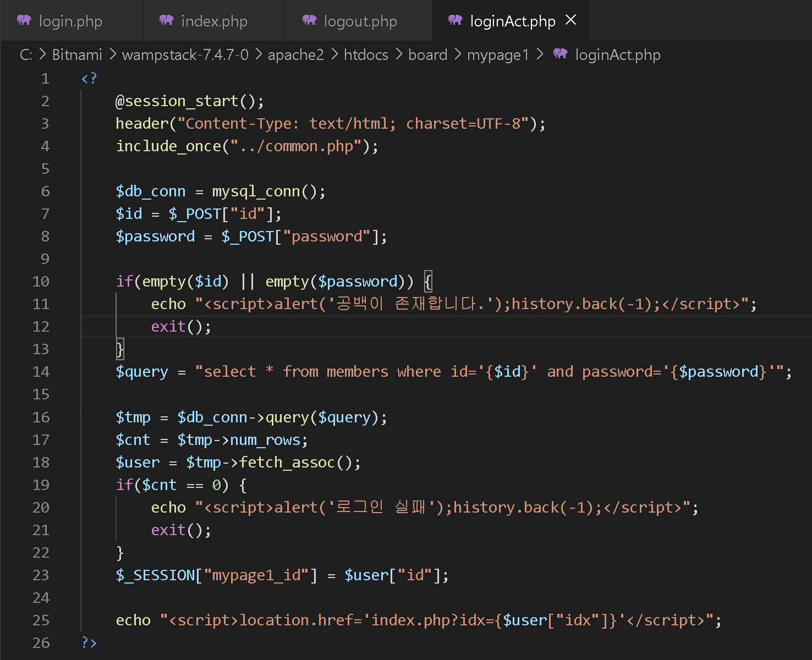
Task: Click the closing ?> tag
Action: point(89,643)
